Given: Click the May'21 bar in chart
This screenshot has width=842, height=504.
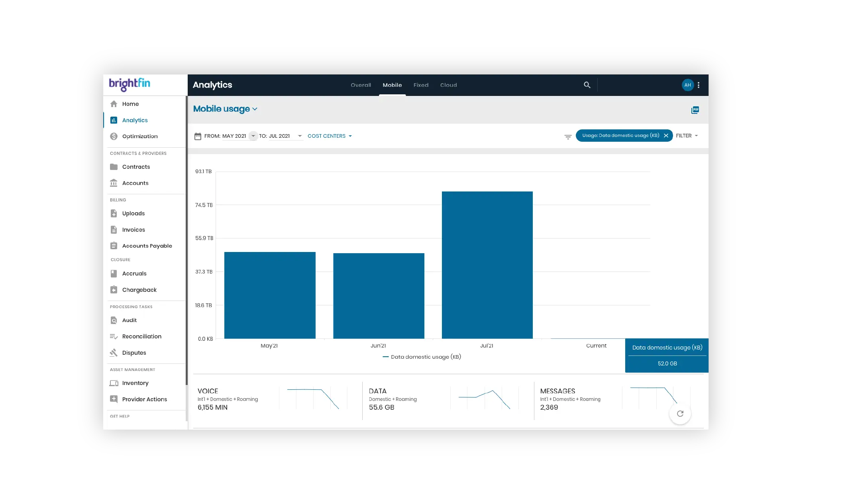Looking at the screenshot, I should click(270, 295).
